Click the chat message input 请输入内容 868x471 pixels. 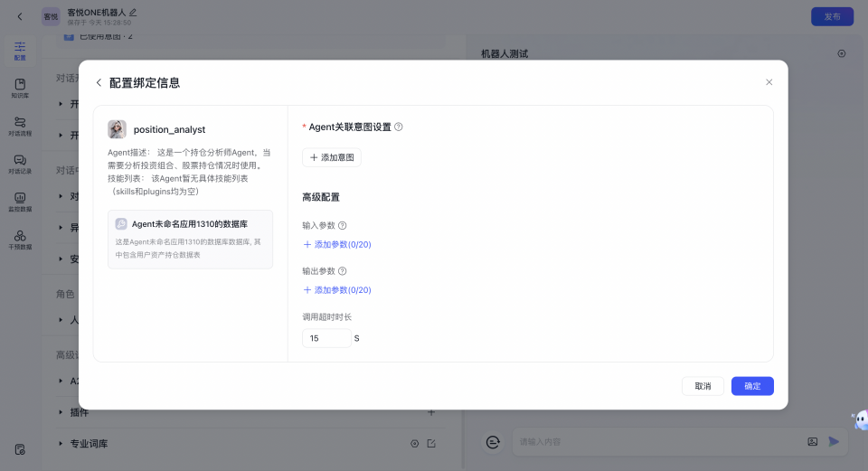point(659,442)
